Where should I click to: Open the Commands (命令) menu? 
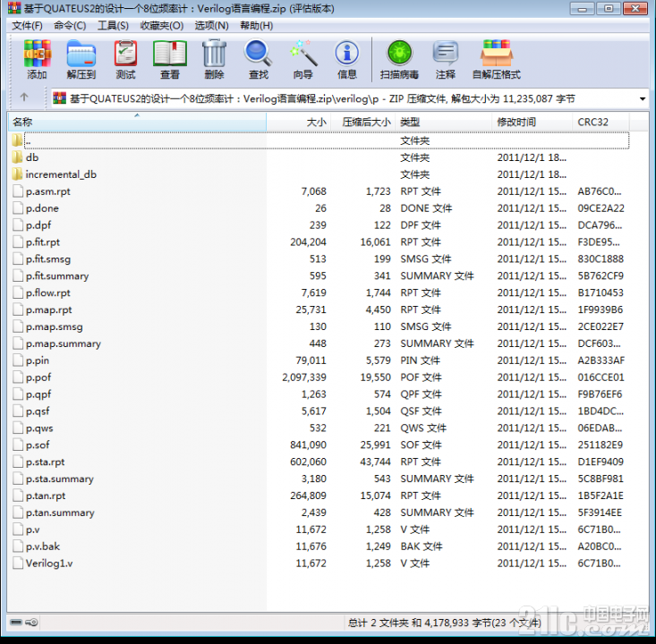pyautogui.click(x=70, y=26)
